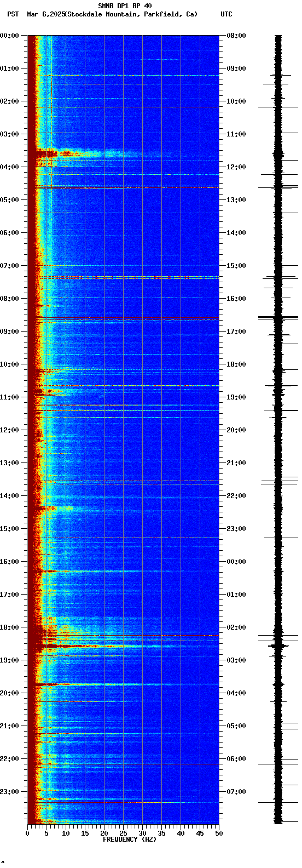Select the UTC label in the header
The height and width of the screenshot is (868, 302).
pyautogui.click(x=226, y=14)
